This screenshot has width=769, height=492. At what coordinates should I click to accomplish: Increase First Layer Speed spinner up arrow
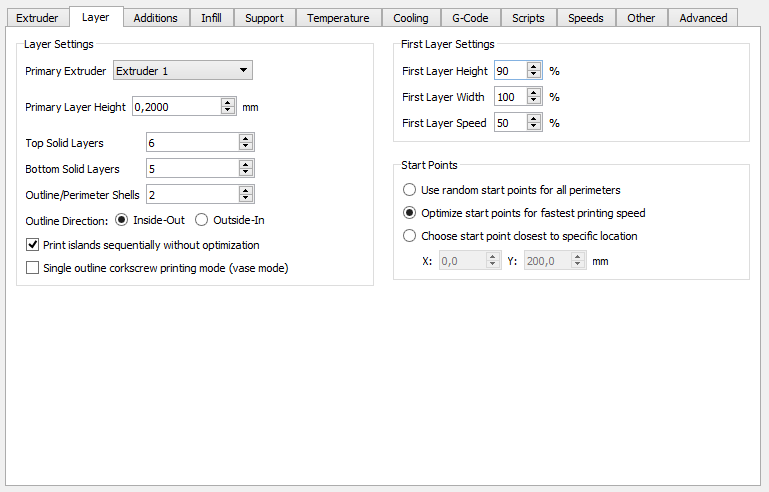[534, 119]
